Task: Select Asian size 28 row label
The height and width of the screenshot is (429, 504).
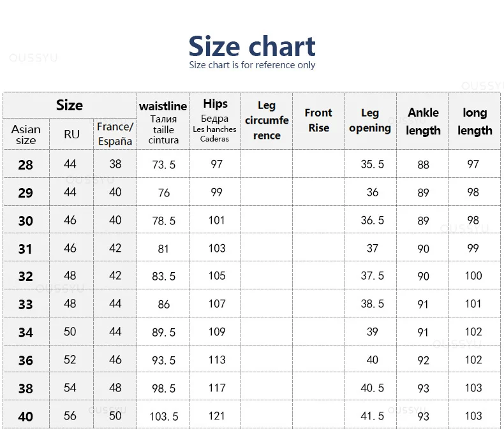Action: (x=26, y=164)
